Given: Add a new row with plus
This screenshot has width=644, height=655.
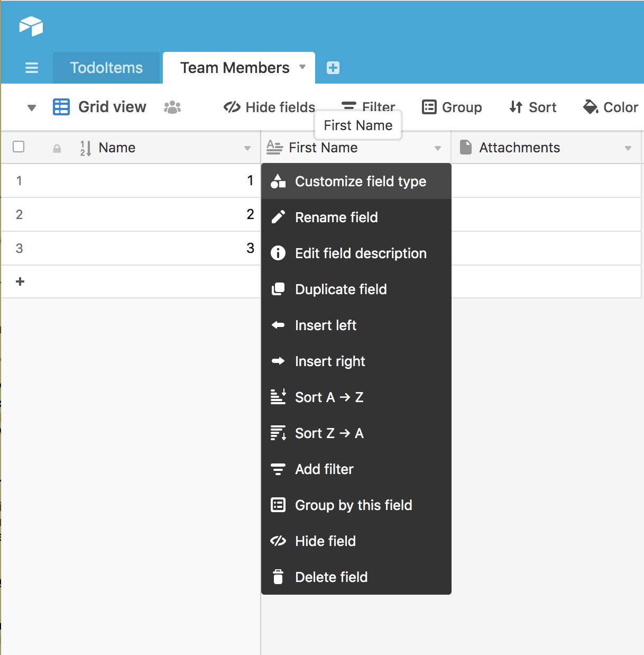Looking at the screenshot, I should 20,281.
